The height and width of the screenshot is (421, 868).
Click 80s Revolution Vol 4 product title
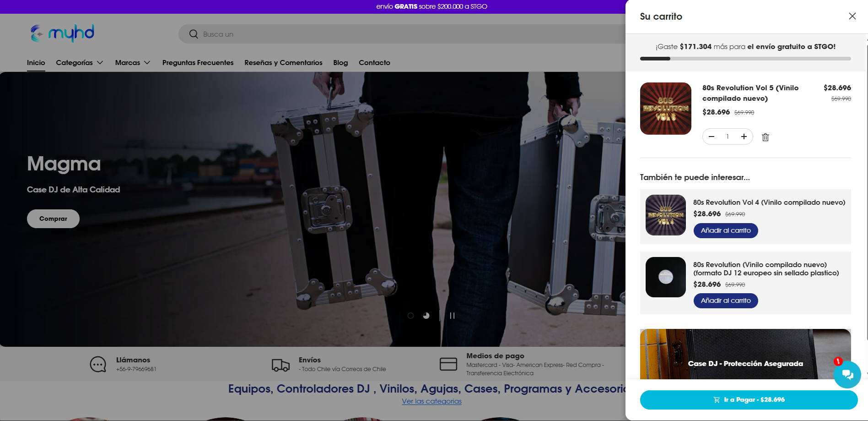click(x=769, y=202)
